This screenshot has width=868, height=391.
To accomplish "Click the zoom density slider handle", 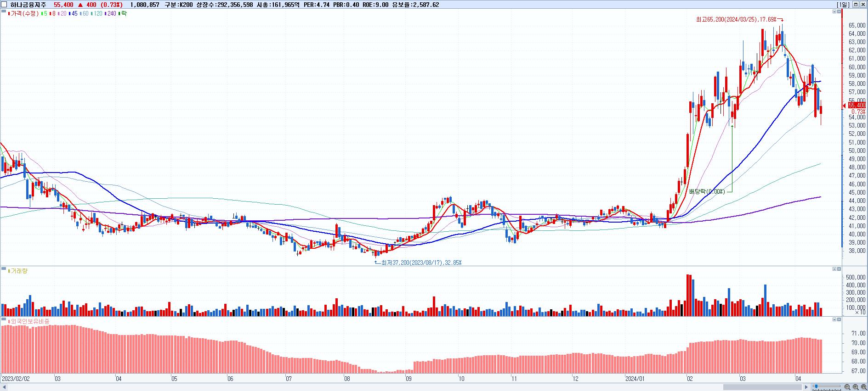I will coord(816,386).
